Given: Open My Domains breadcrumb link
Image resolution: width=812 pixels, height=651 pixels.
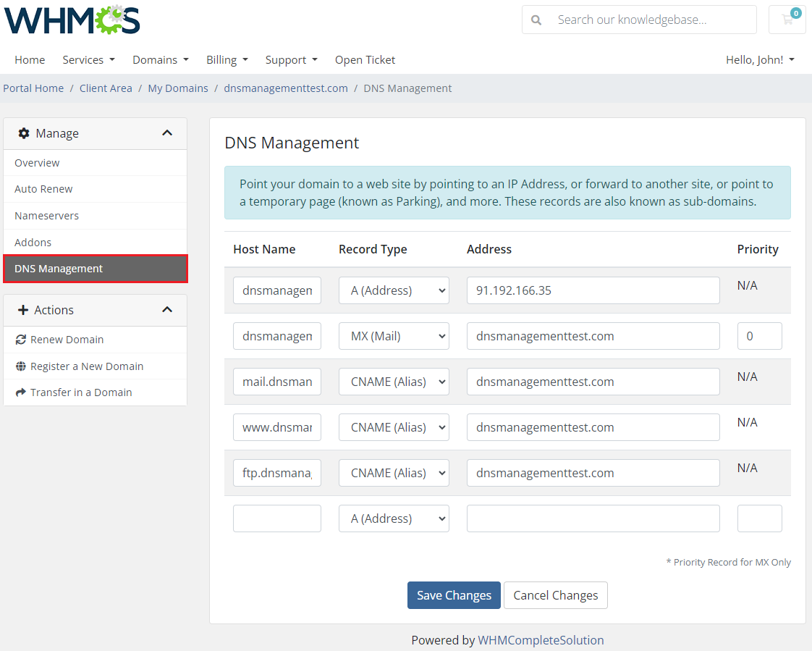Looking at the screenshot, I should tap(178, 88).
